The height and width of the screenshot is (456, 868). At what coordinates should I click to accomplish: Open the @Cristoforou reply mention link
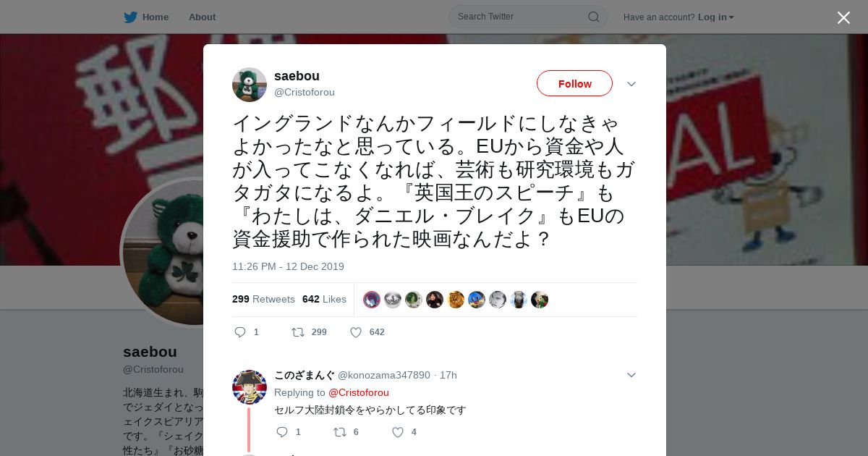(x=359, y=392)
